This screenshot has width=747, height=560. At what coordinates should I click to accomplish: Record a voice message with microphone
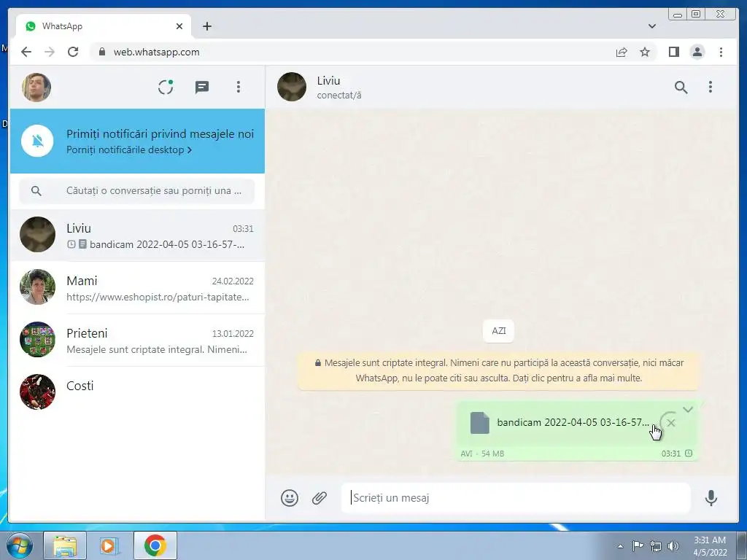[x=711, y=498]
